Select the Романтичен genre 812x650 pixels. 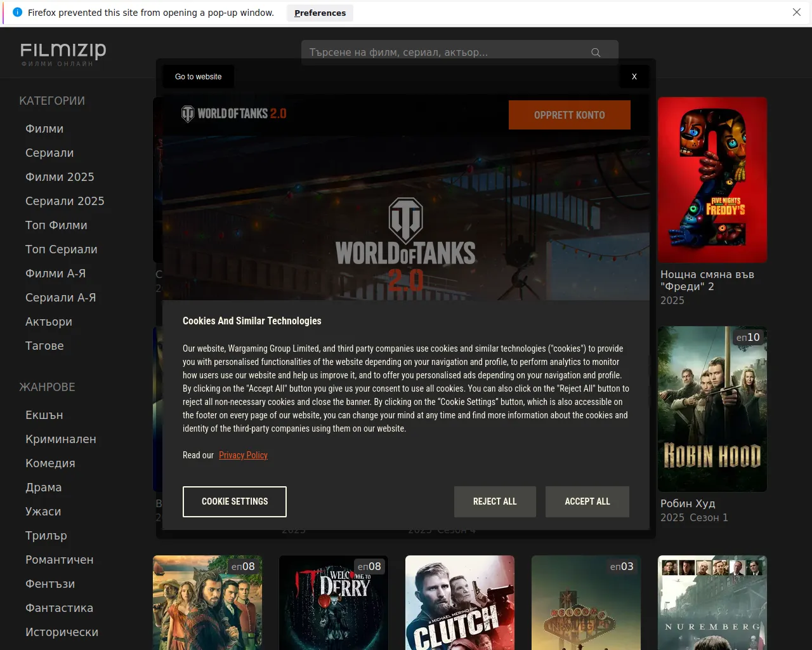point(60,560)
